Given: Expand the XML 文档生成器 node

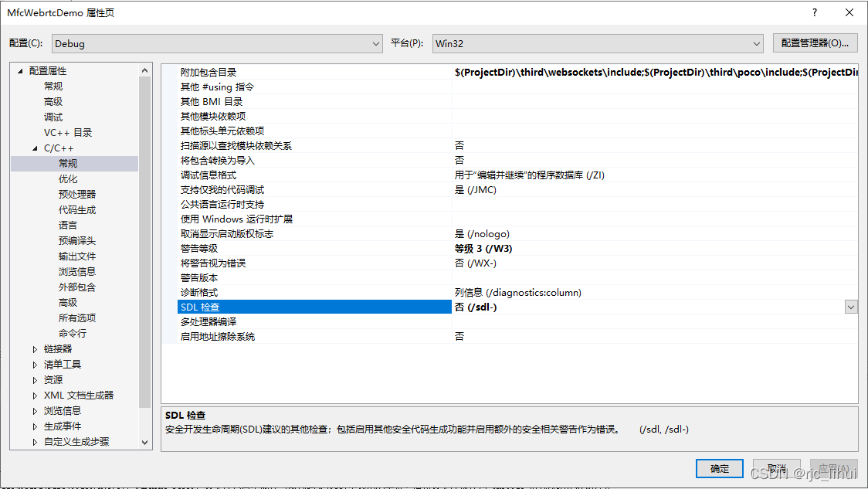Looking at the screenshot, I should (34, 395).
